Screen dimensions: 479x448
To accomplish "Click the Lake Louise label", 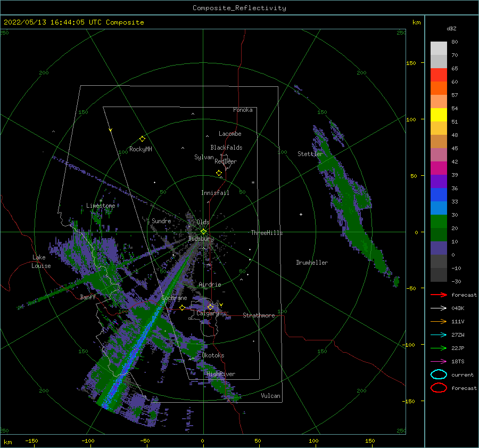I will pos(41,262).
